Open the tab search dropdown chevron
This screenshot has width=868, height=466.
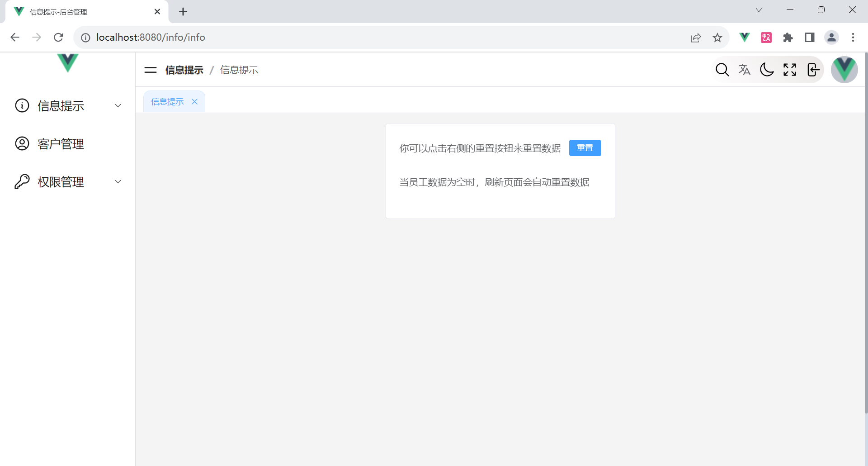pos(759,10)
